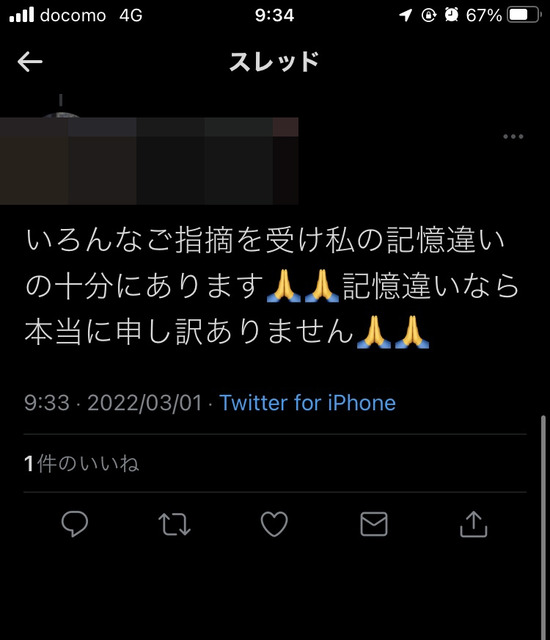This screenshot has height=640, width=550.
Task: Tap the tweet text starting with いろんなご指摘
Action: point(272,286)
